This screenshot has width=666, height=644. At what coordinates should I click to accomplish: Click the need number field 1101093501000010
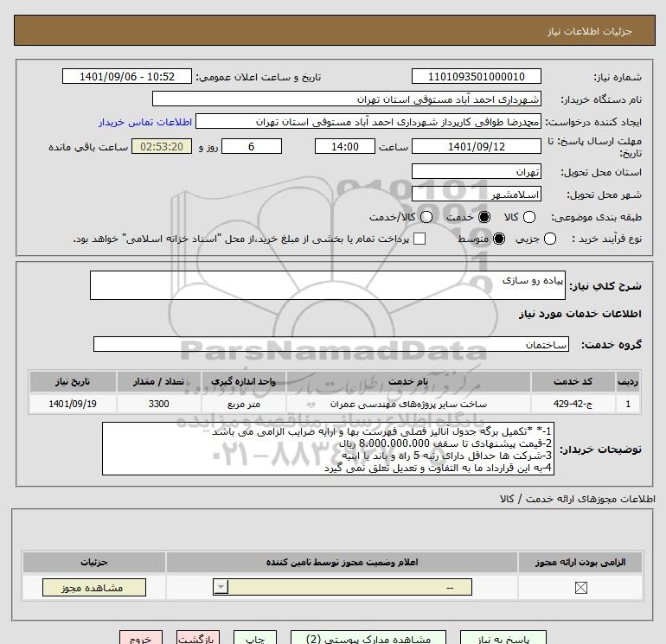pos(476,76)
